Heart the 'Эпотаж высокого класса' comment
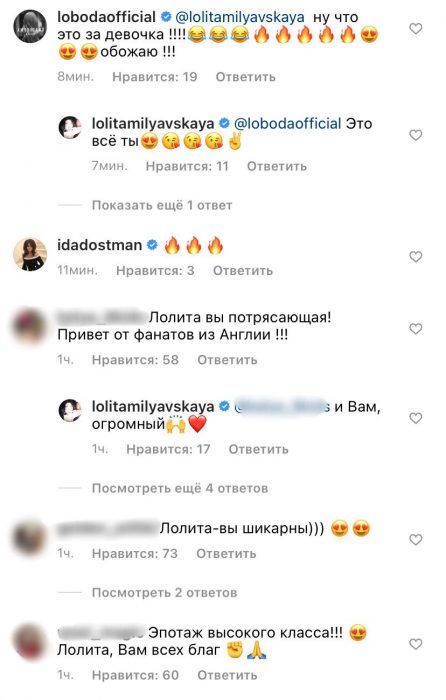The height and width of the screenshot is (700, 446). [x=415, y=644]
